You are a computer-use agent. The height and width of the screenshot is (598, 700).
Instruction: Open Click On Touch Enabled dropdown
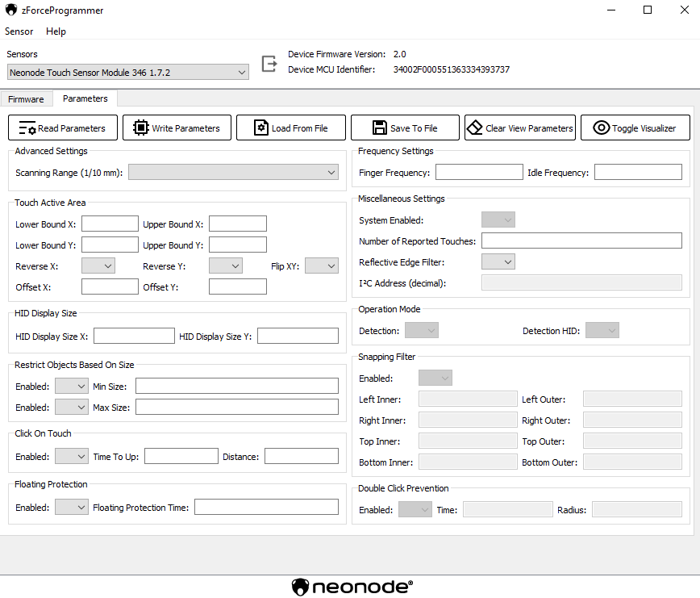(x=71, y=457)
